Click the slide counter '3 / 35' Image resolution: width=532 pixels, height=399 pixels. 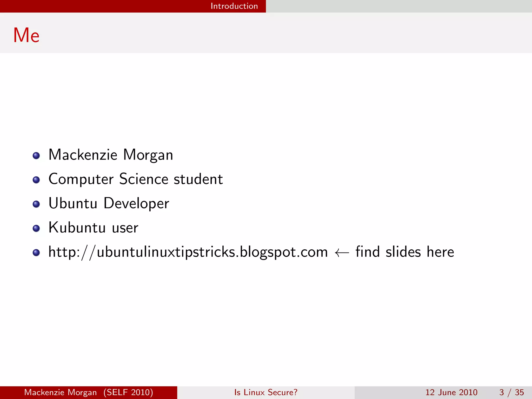[x=511, y=392]
